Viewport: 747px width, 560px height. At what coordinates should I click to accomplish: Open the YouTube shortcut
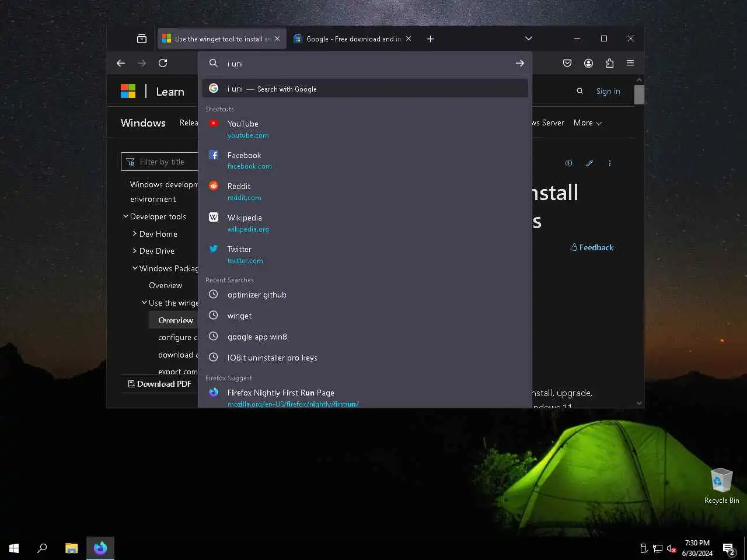click(365, 129)
